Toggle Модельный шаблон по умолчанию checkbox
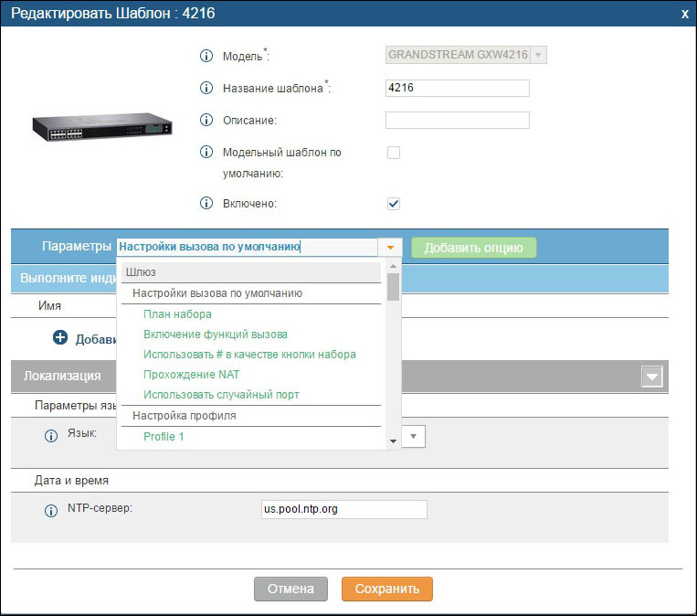 pos(394,153)
